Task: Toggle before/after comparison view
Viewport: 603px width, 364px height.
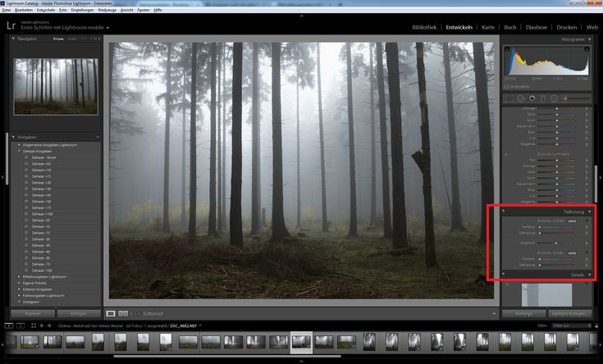Action: pos(123,314)
